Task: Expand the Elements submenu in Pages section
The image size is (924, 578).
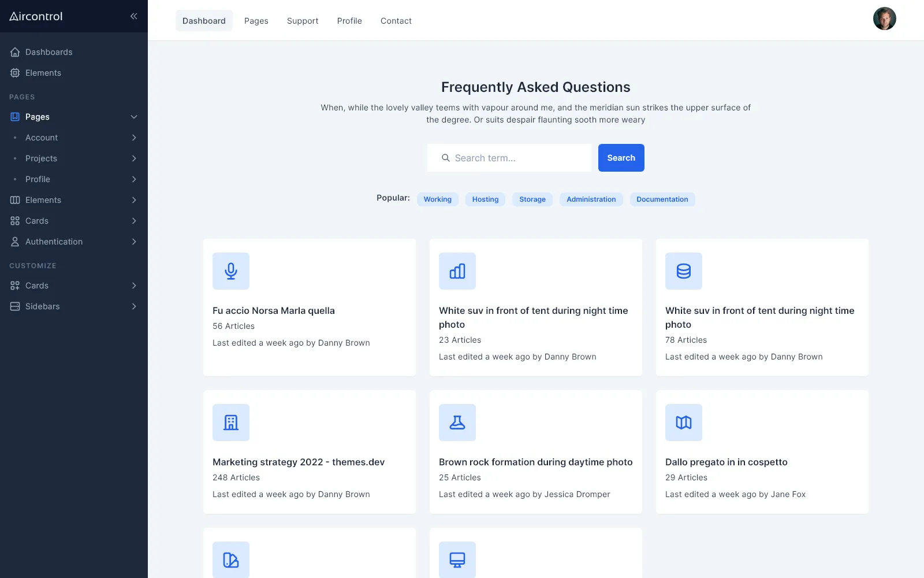Action: [x=134, y=200]
